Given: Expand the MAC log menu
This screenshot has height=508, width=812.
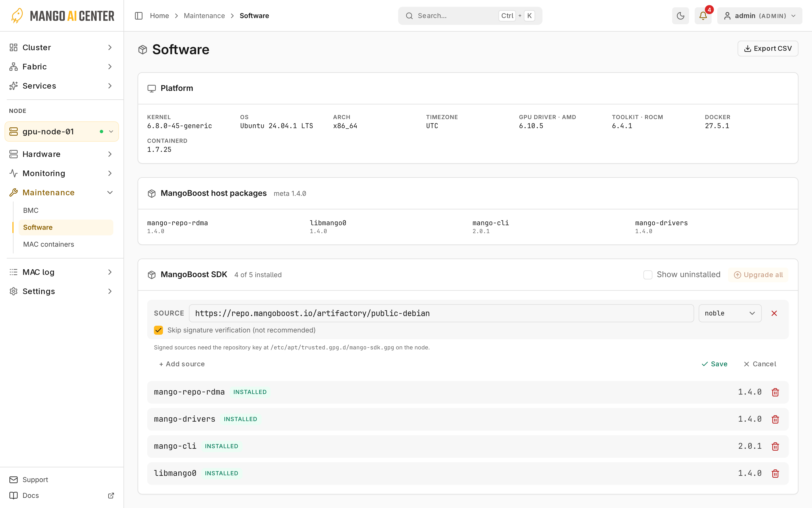Looking at the screenshot, I should point(62,272).
